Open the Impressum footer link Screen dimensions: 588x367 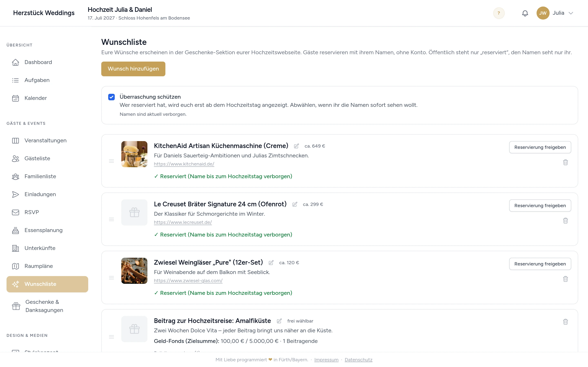pos(326,359)
